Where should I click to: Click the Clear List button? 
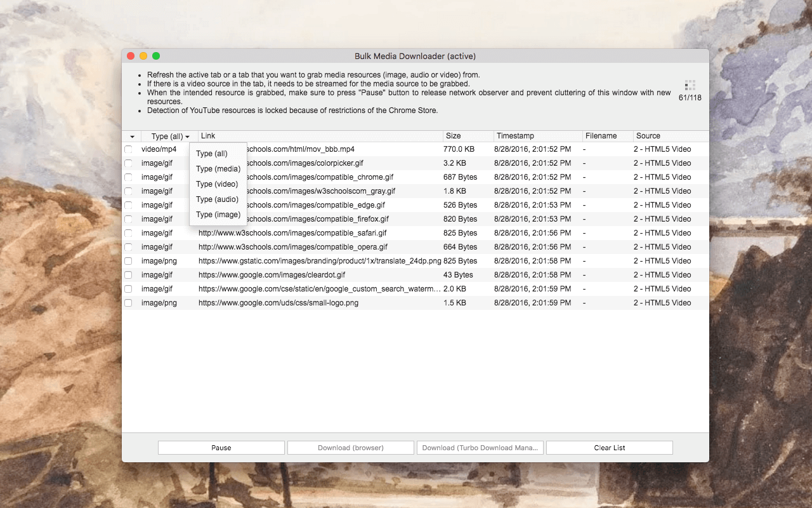pos(609,447)
